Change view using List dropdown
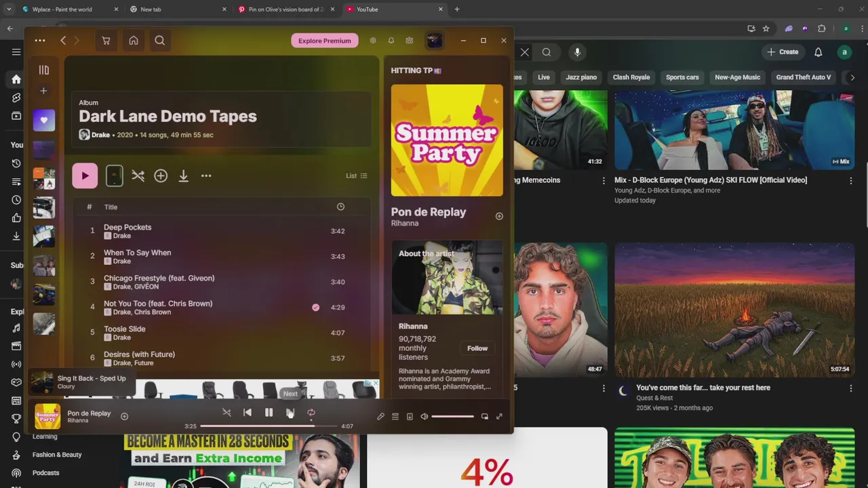 [357, 176]
